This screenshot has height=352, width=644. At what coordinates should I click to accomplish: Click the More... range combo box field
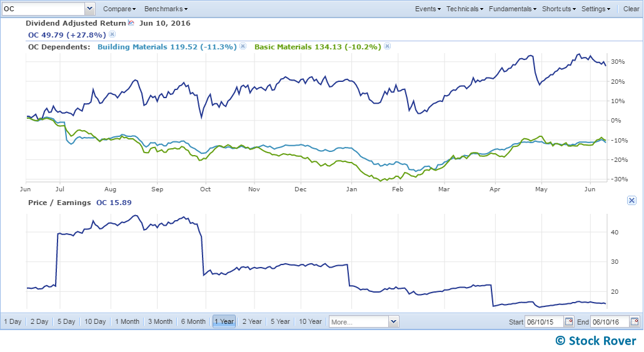(x=358, y=321)
